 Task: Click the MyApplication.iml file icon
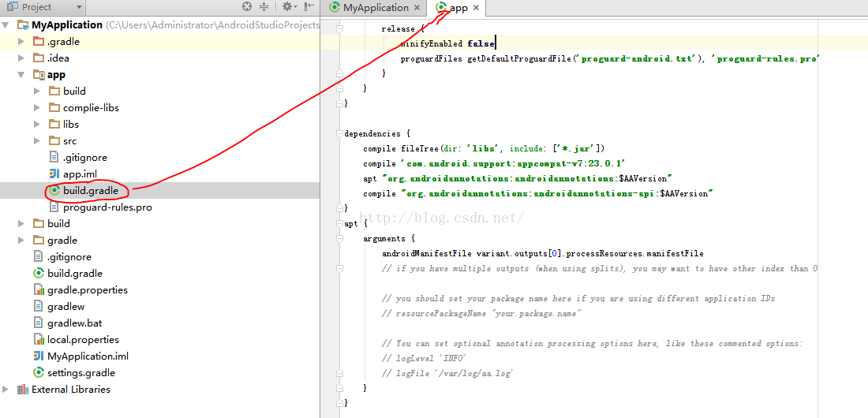coord(38,356)
